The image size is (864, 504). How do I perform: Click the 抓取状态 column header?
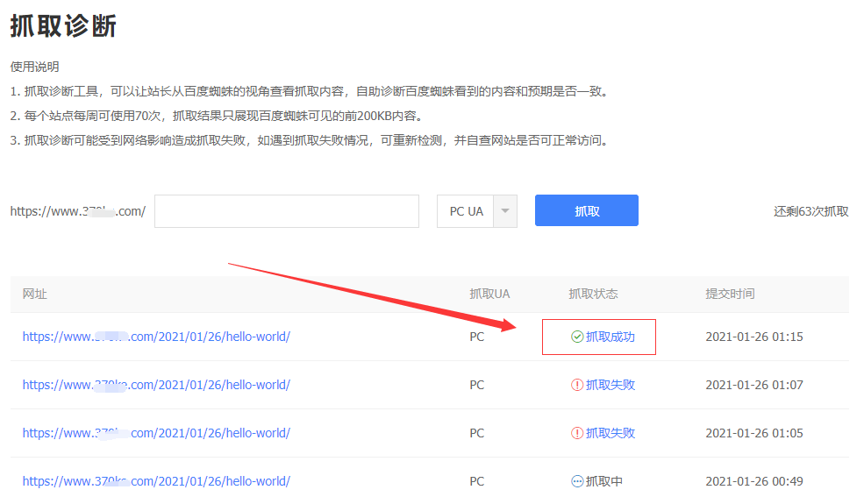(593, 294)
